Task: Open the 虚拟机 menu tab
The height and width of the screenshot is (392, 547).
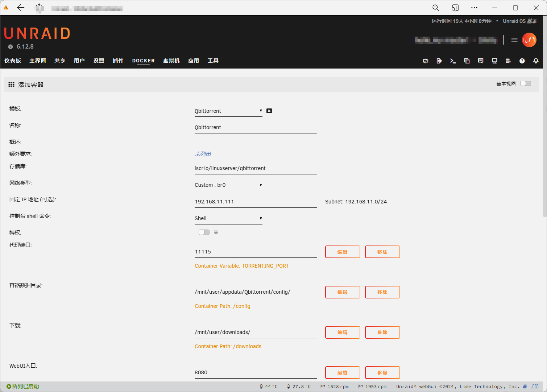Action: point(171,61)
